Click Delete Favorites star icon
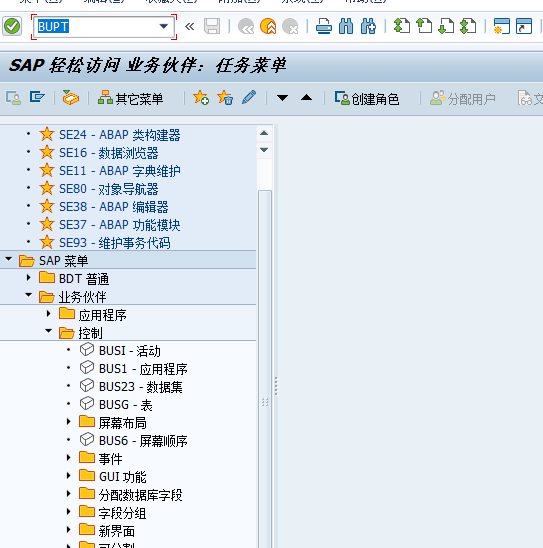Screen dimensions: 543x548 point(225,98)
